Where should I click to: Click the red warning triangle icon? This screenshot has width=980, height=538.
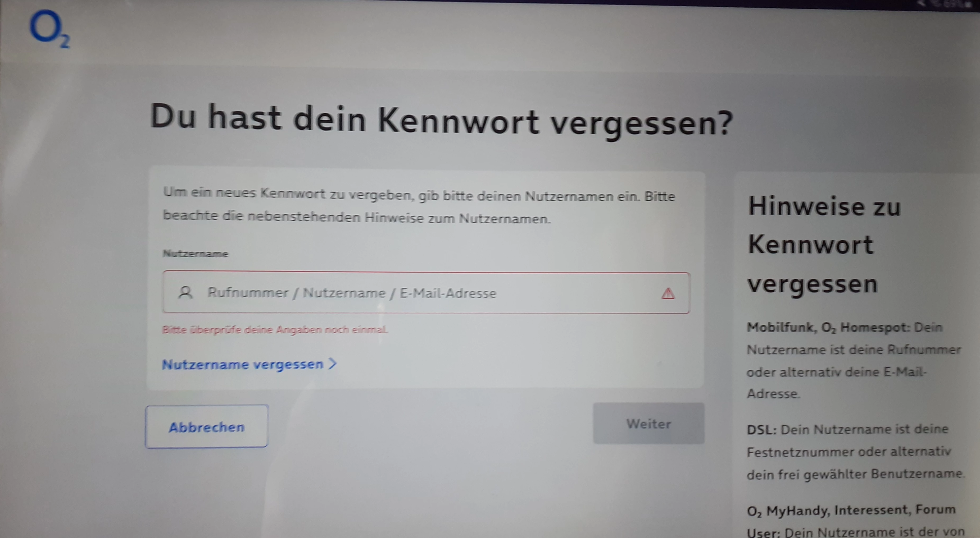tap(668, 293)
